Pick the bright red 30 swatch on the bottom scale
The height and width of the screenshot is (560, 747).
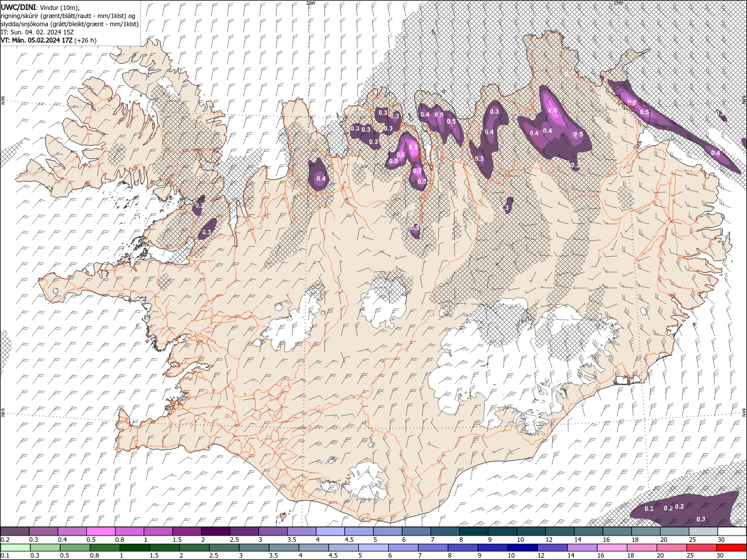pyautogui.click(x=731, y=548)
